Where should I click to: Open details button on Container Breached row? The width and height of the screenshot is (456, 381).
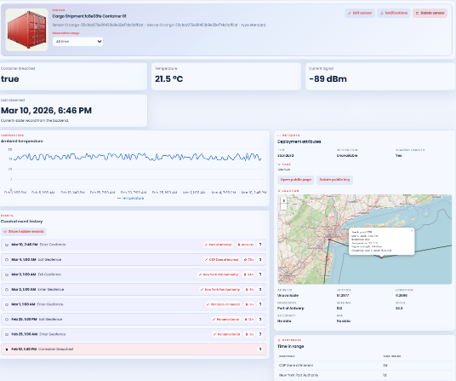[x=260, y=349]
